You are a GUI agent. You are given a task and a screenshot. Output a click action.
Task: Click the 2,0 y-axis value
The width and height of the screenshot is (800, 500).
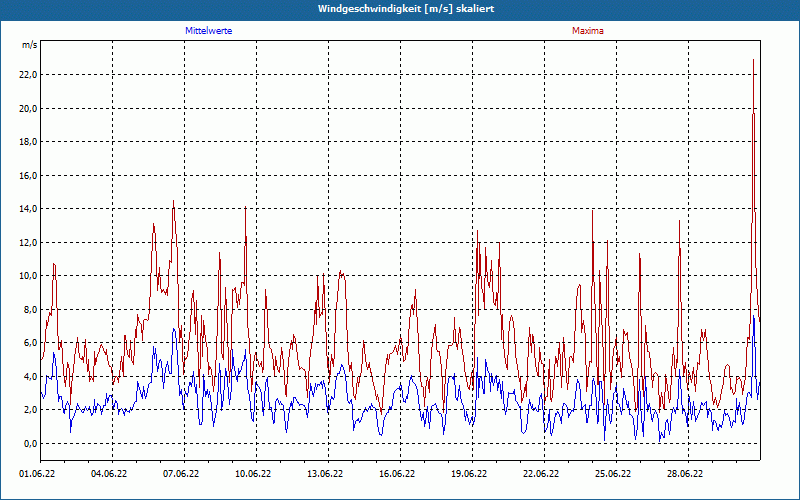30,410
